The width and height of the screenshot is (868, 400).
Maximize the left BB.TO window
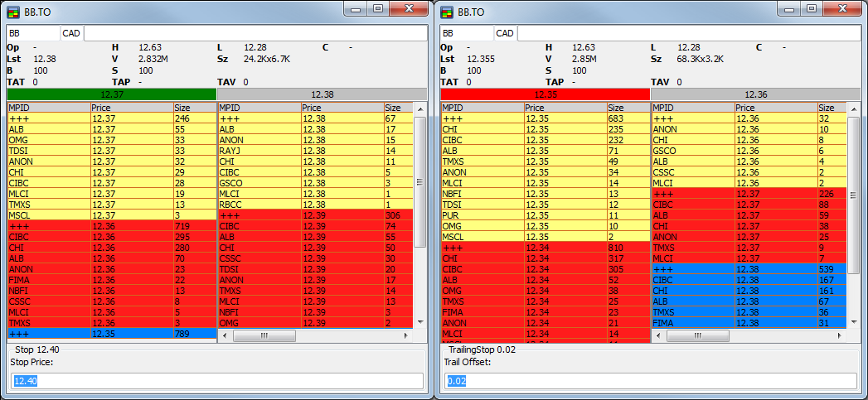pos(378,8)
